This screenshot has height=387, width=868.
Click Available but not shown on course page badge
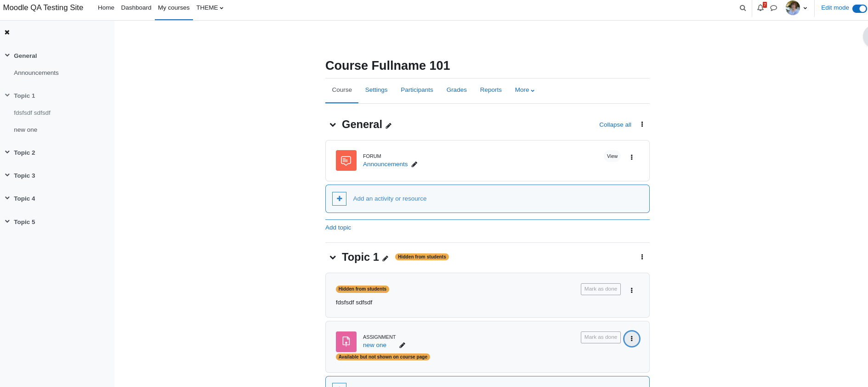383,357
